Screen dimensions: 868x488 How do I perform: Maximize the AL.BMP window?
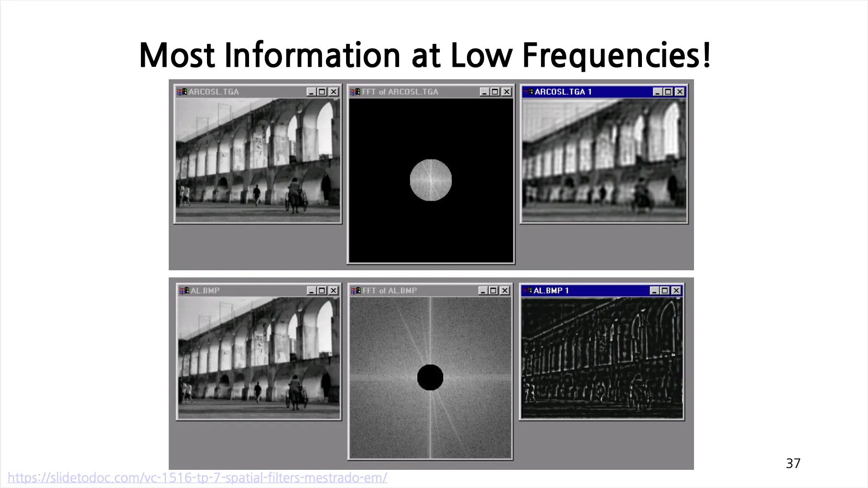(x=322, y=290)
